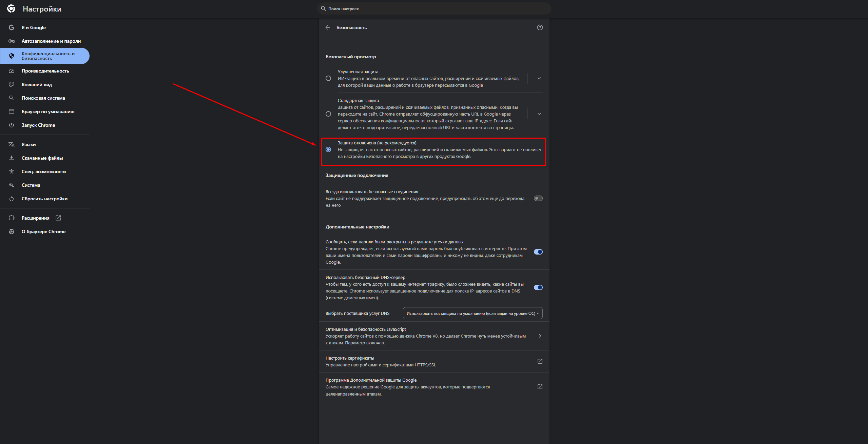Disable the password leak warning toggle

(538, 252)
